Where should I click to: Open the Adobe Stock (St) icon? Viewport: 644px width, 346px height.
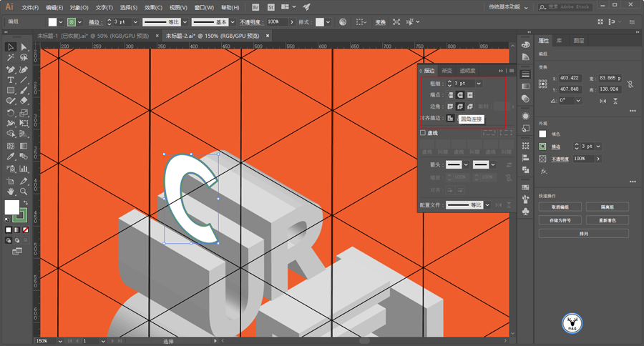point(270,7)
